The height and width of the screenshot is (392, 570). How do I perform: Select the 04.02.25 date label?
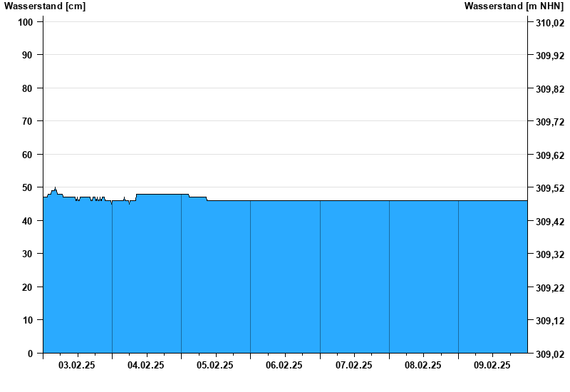coord(146,366)
